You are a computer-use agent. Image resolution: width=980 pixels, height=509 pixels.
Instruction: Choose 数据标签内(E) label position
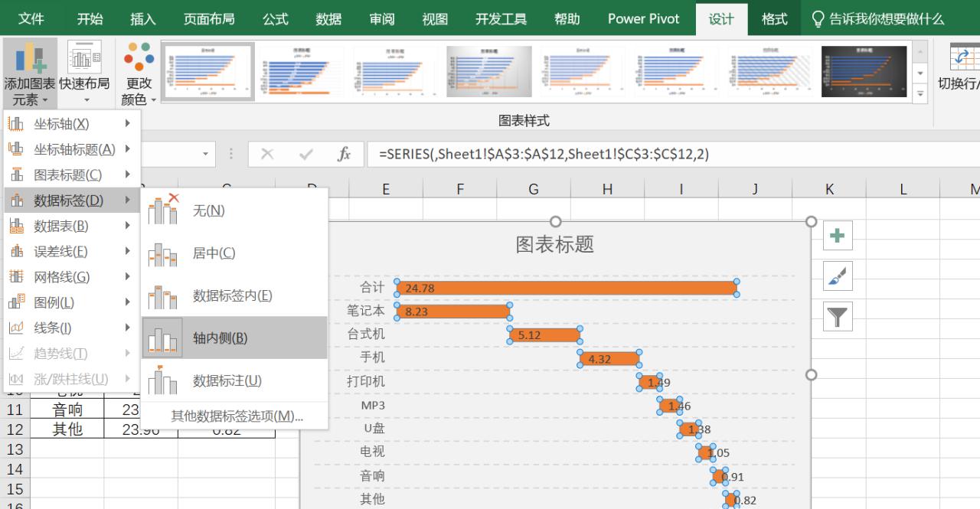234,295
